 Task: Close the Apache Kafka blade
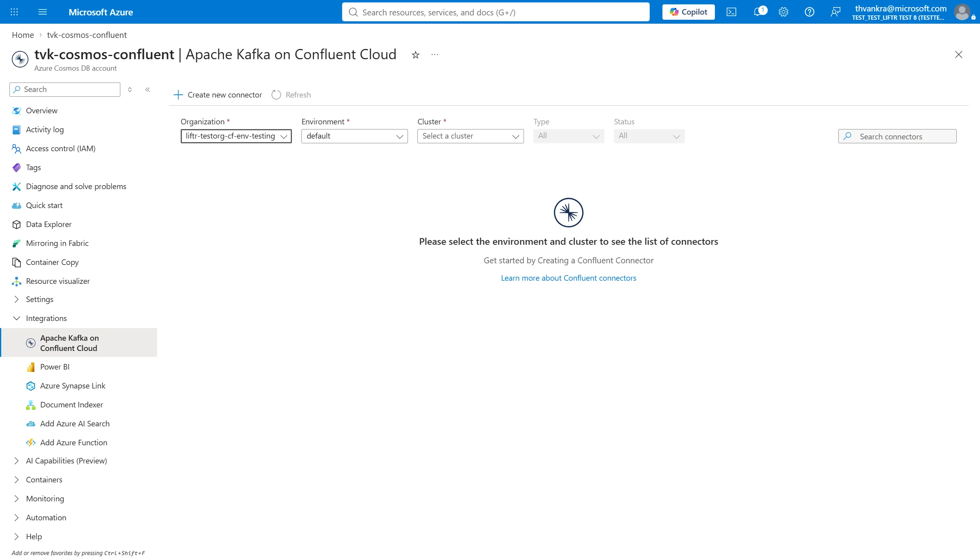coord(959,54)
